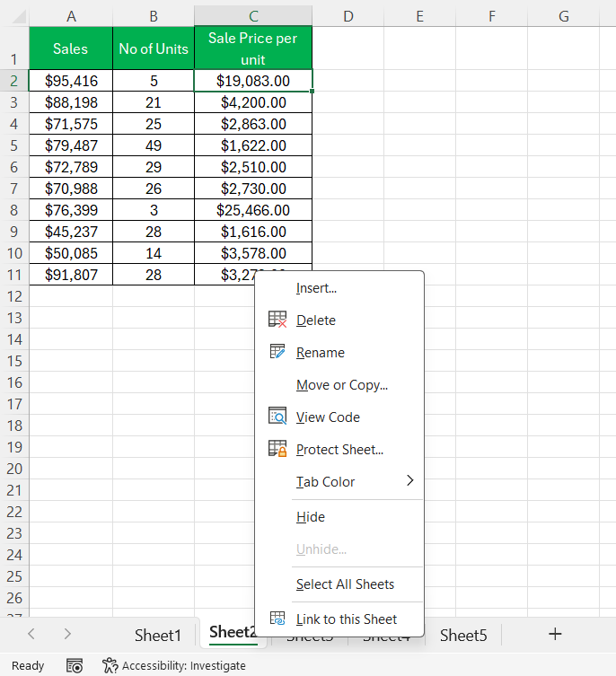This screenshot has height=676, width=616.
Task: Switch to the Sheet1 tab
Action: (x=157, y=635)
